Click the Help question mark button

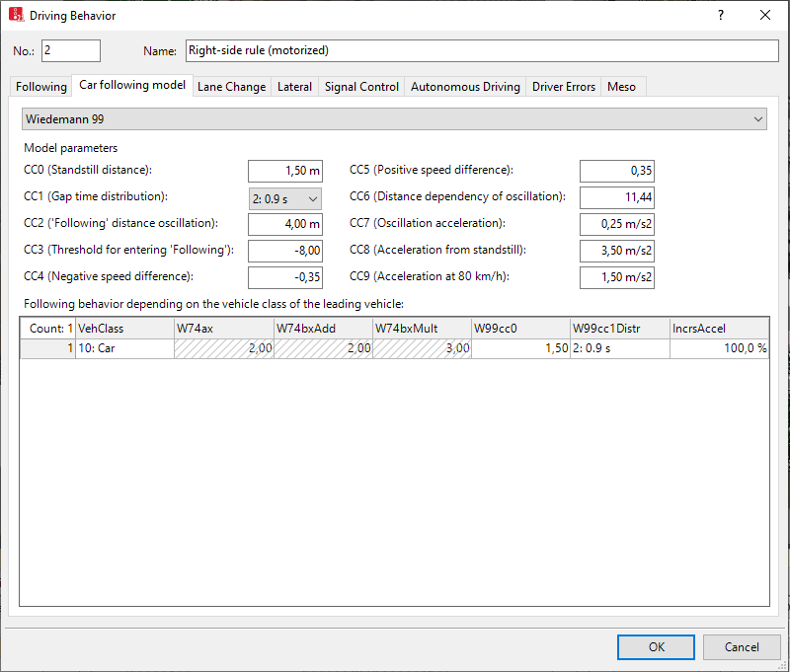(x=720, y=16)
